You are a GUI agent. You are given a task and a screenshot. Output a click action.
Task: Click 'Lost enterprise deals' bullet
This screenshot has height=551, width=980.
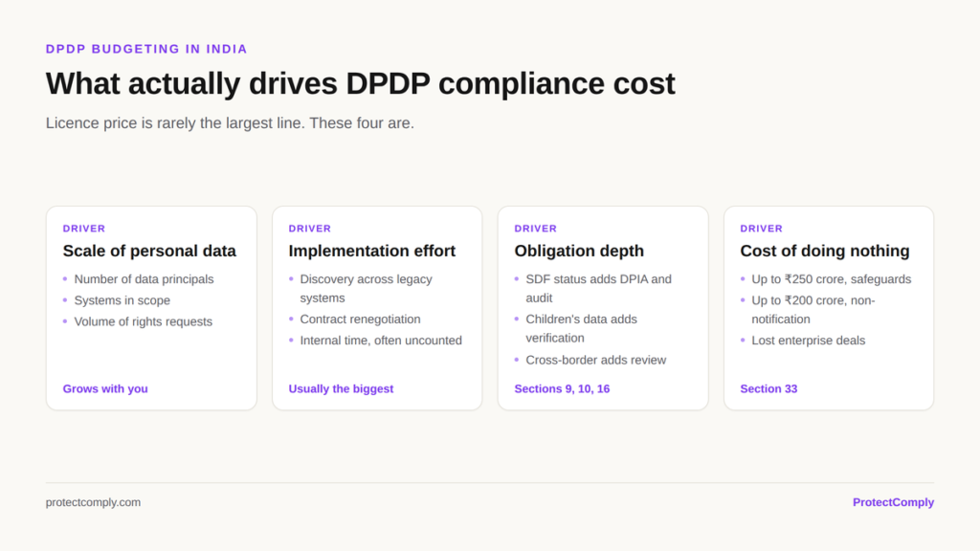tap(808, 341)
